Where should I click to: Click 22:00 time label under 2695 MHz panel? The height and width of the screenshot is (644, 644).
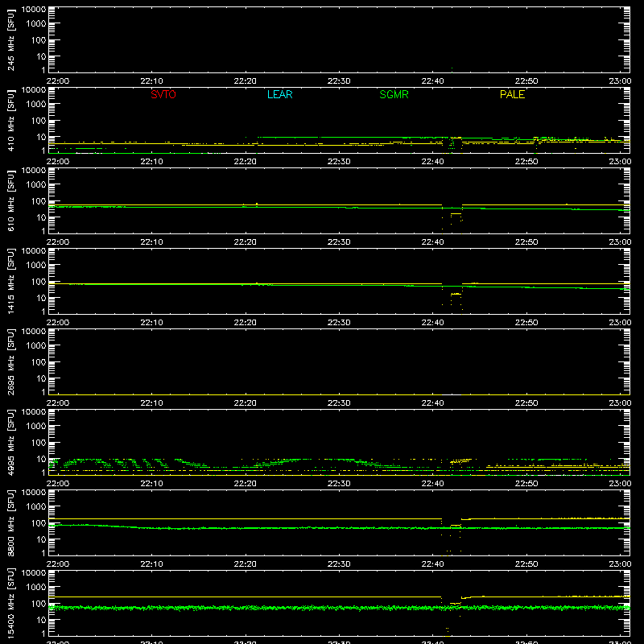[57, 403]
